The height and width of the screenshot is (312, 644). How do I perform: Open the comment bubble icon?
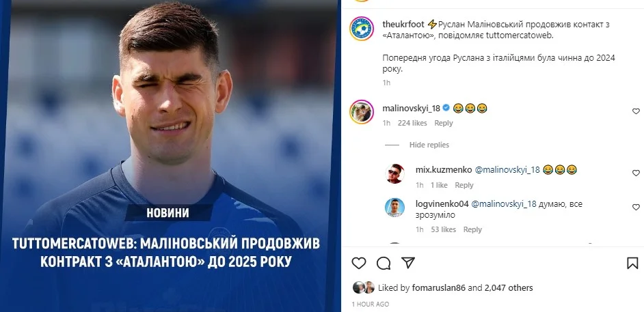(384, 264)
